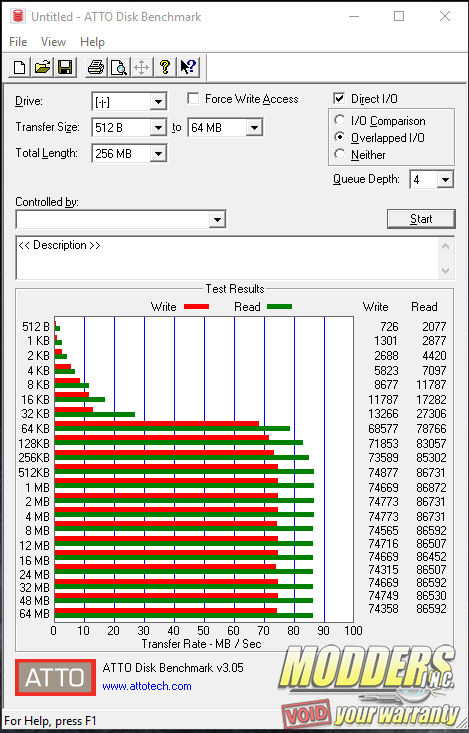469x733 pixels.
Task: Open the Controlled by dropdown
Action: (217, 219)
